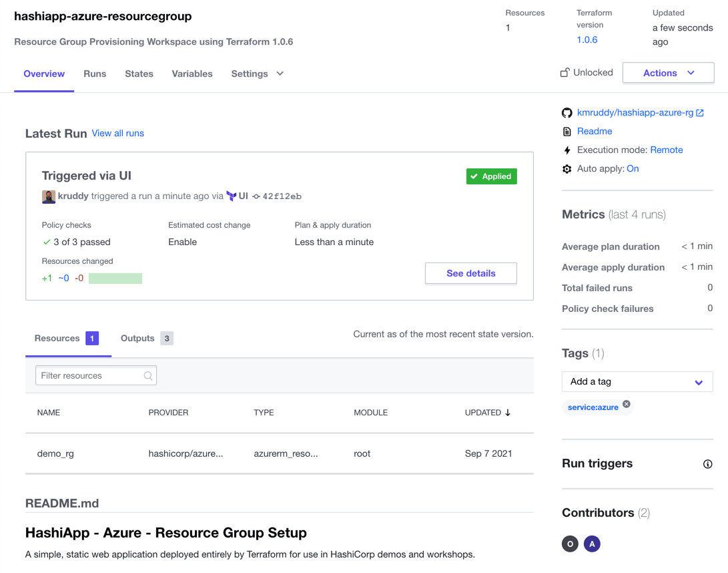
Task: Click the info icon beside Run triggers
Action: coord(707,463)
